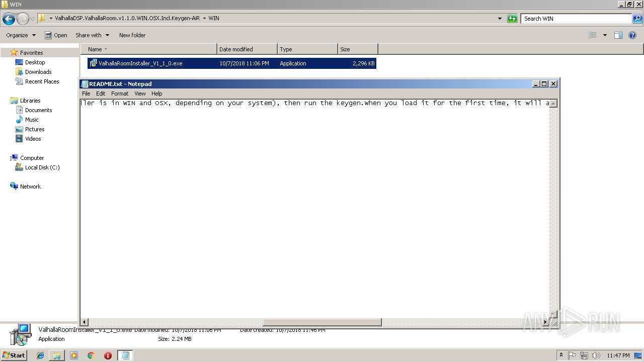Click Notepad horizontal scrollbar left arrow
The width and height of the screenshot is (644, 362).
85,322
